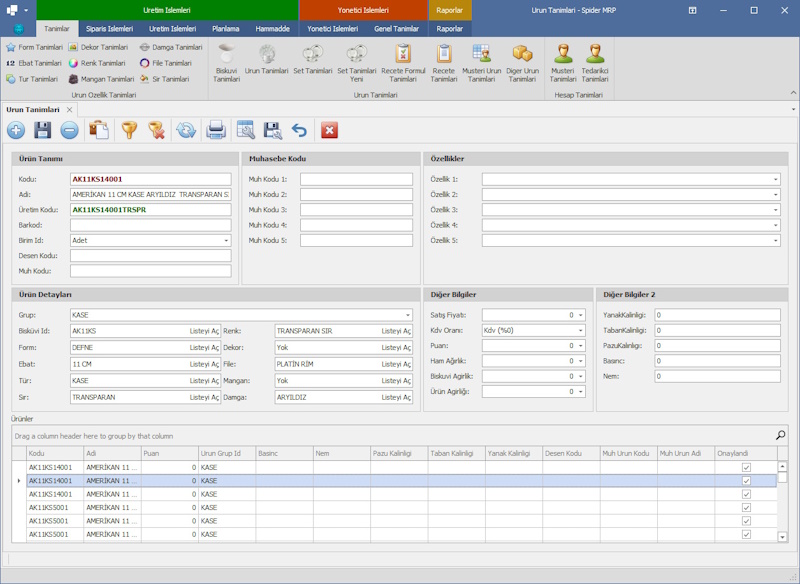The height and width of the screenshot is (584, 800).
Task: Click Listeyi Aç in Form field
Action: click(x=204, y=347)
